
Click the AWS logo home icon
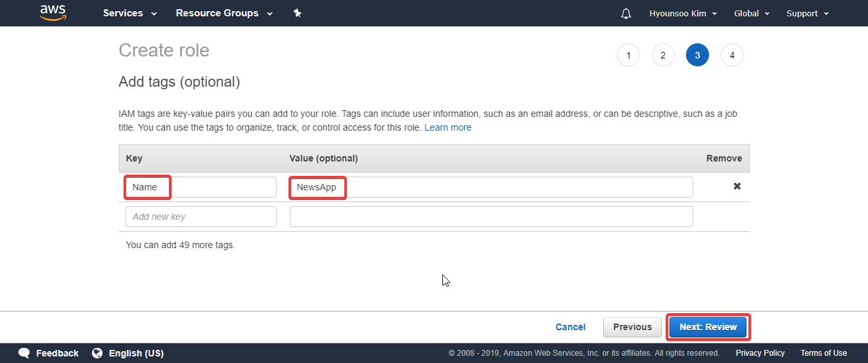53,12
